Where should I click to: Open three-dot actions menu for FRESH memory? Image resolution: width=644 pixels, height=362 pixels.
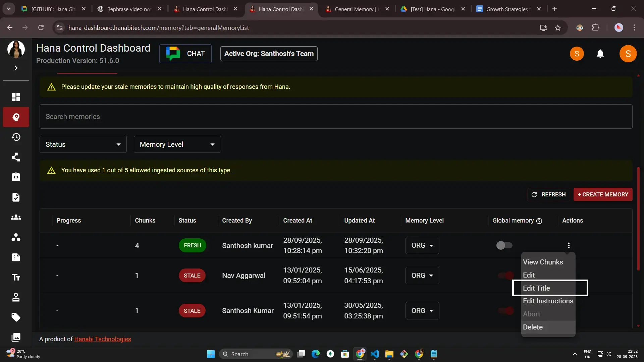(x=569, y=245)
